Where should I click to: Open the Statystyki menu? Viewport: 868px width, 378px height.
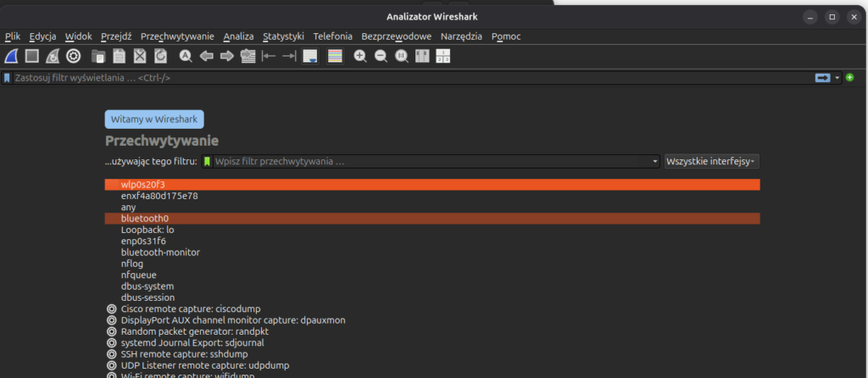click(283, 36)
